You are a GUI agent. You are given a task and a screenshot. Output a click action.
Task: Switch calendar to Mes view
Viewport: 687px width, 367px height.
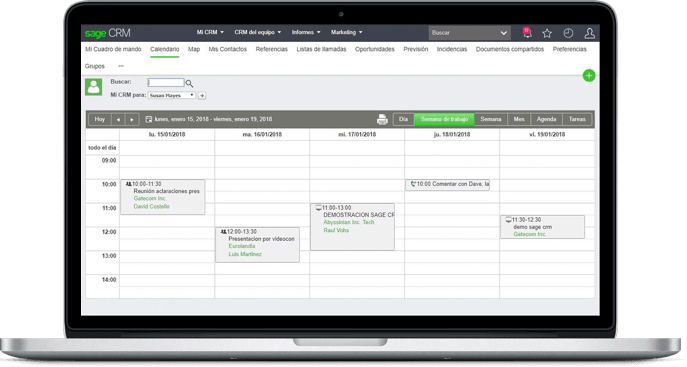[x=519, y=119]
